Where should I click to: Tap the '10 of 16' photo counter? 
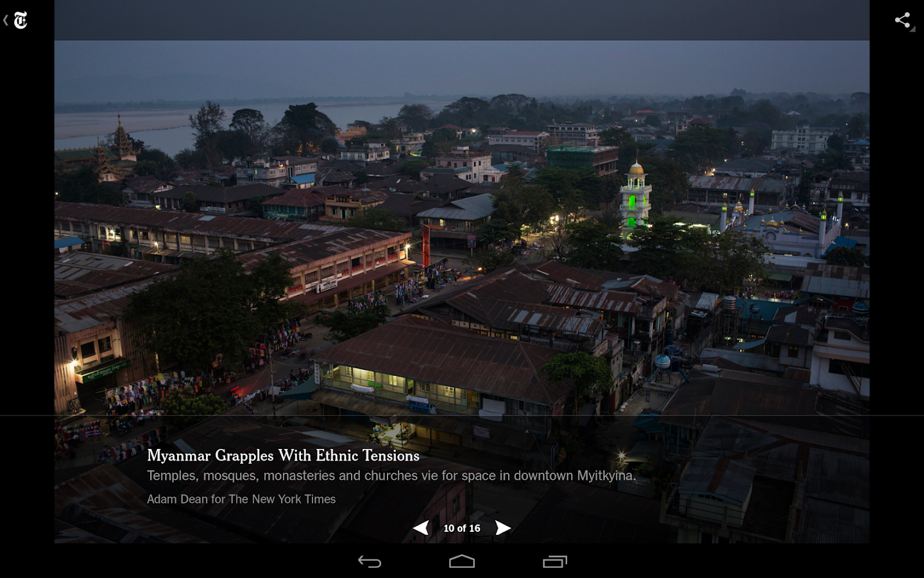[x=462, y=528]
